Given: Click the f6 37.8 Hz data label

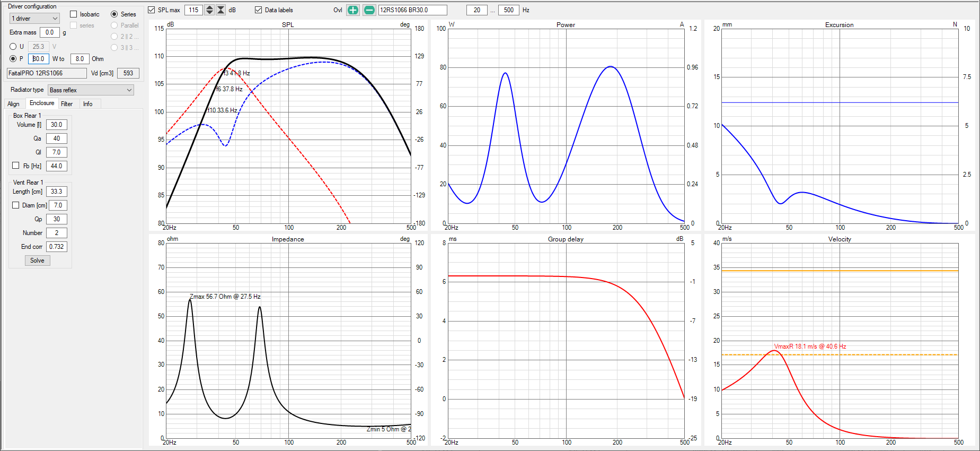Looking at the screenshot, I should point(229,89).
